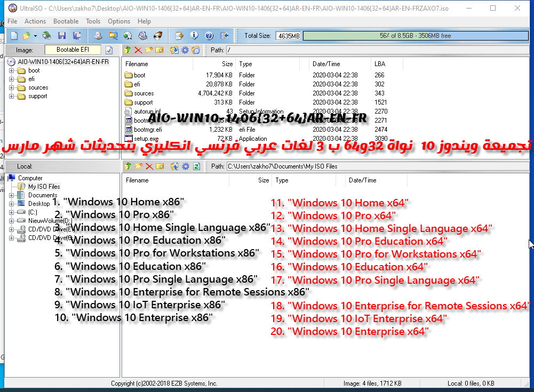Expand the efi folder in image tree
The height and width of the screenshot is (392, 534).
pyautogui.click(x=11, y=79)
